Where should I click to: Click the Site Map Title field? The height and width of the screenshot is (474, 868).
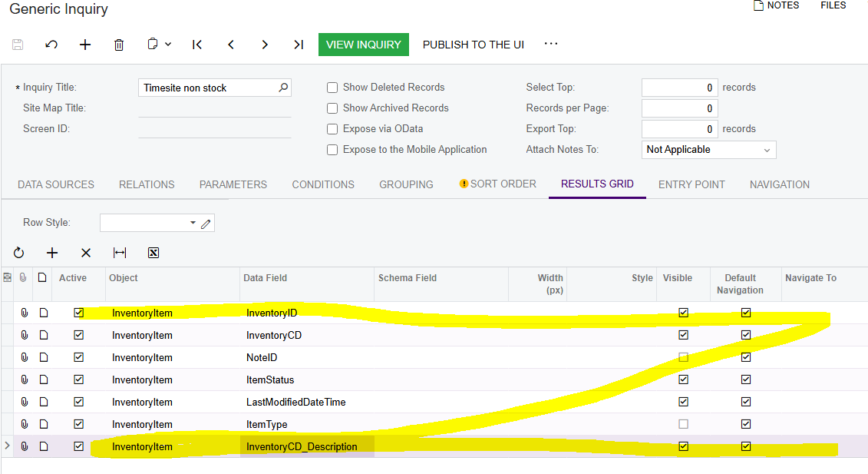click(215, 108)
